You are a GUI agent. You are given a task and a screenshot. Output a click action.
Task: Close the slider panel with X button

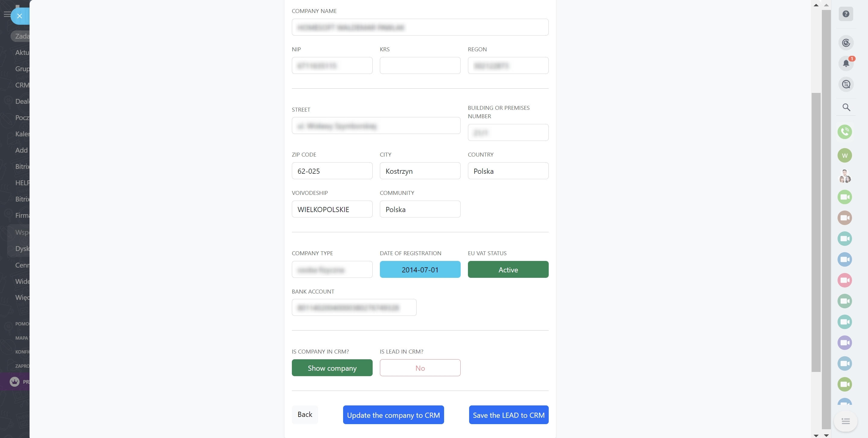pos(20,16)
